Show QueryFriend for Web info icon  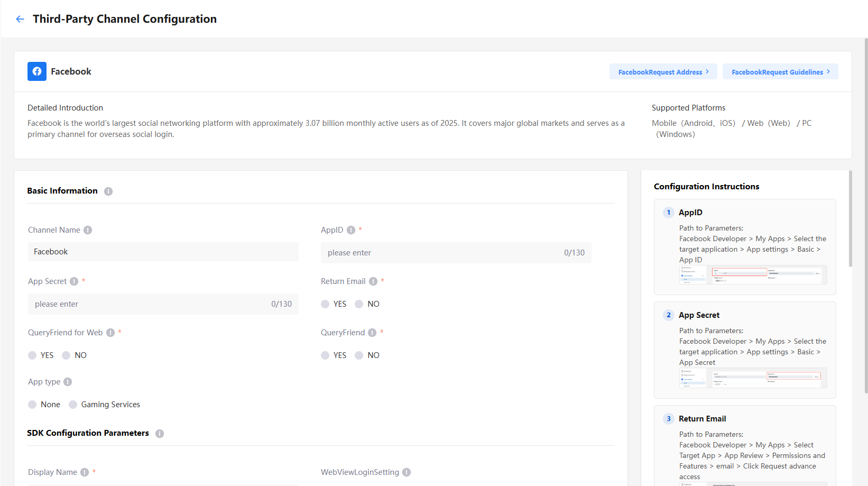pos(110,333)
